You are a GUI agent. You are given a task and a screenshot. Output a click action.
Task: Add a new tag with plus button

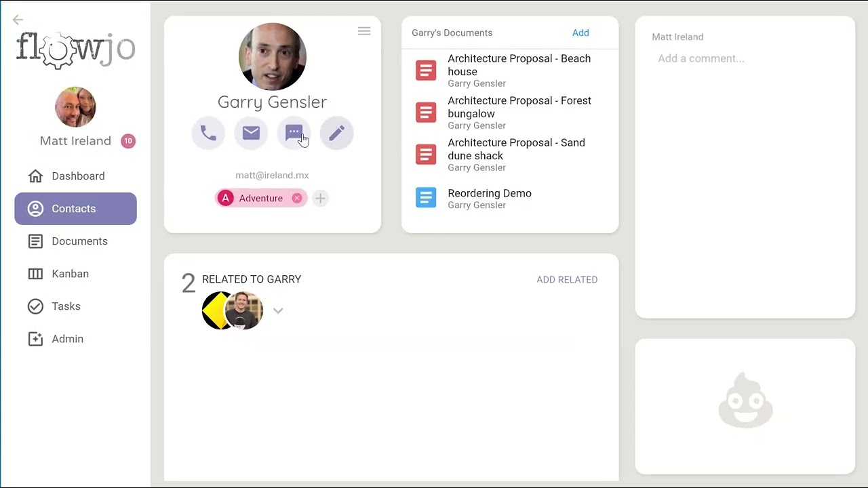pos(320,198)
